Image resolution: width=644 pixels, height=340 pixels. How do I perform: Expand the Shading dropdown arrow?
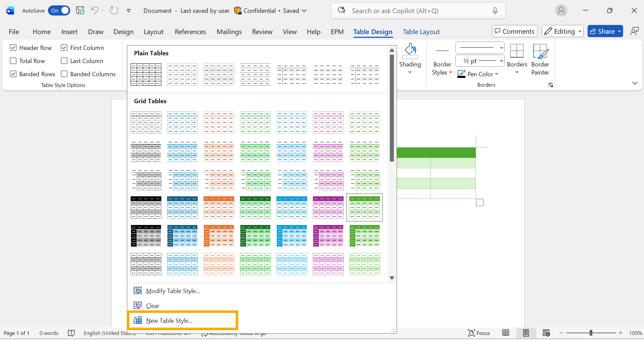coord(410,72)
